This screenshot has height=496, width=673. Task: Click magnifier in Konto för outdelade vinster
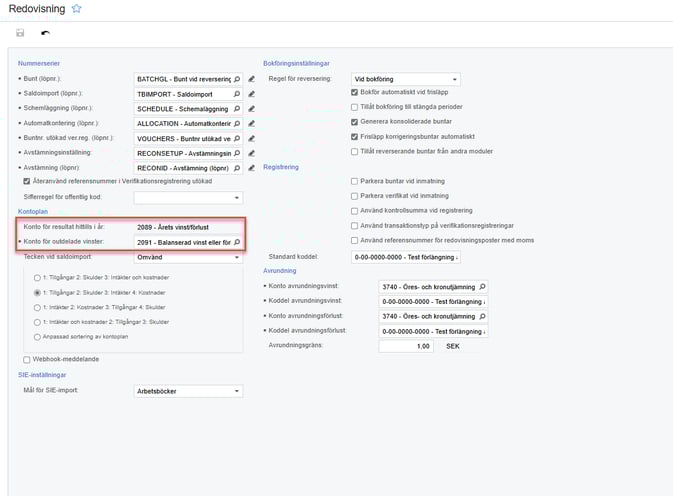tap(237, 242)
